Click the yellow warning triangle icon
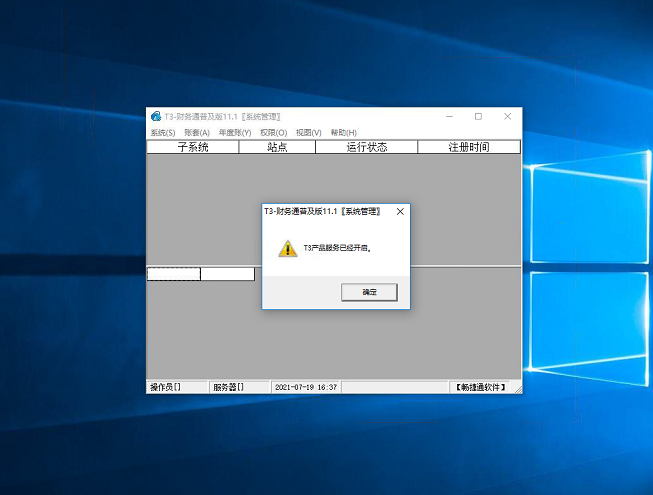This screenshot has width=653, height=495. click(x=288, y=249)
